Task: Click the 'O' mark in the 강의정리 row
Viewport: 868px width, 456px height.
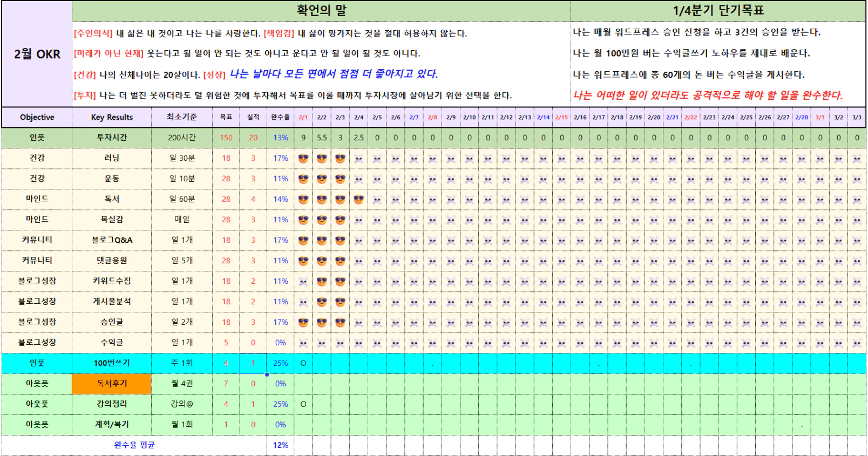Action: click(x=303, y=404)
